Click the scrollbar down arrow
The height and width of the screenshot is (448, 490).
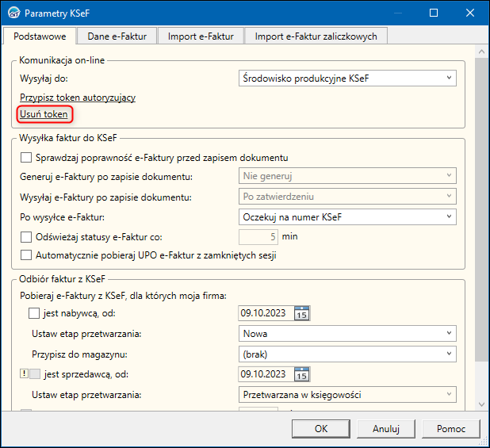pos(481,404)
